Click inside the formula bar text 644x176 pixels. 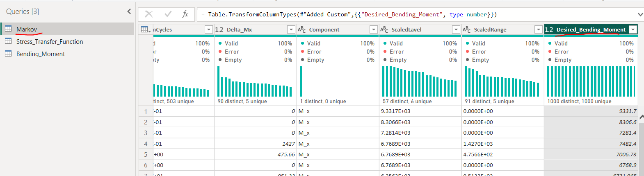pyautogui.click(x=349, y=14)
